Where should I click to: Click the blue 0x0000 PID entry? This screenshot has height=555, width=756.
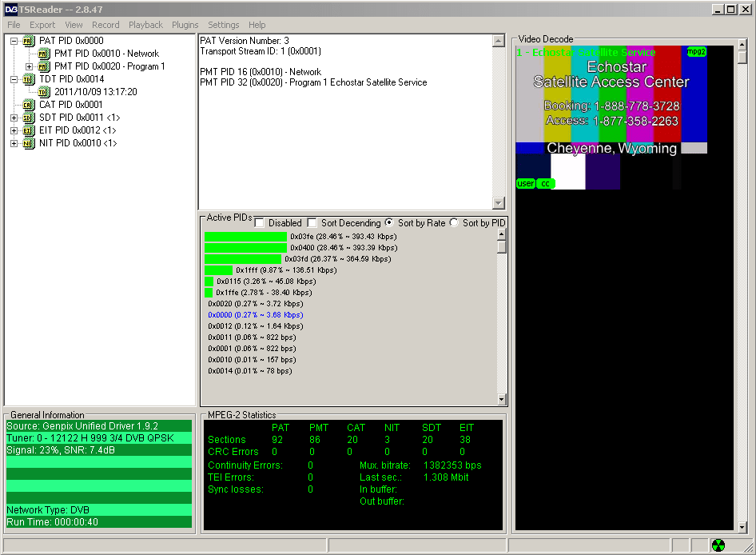[256, 314]
